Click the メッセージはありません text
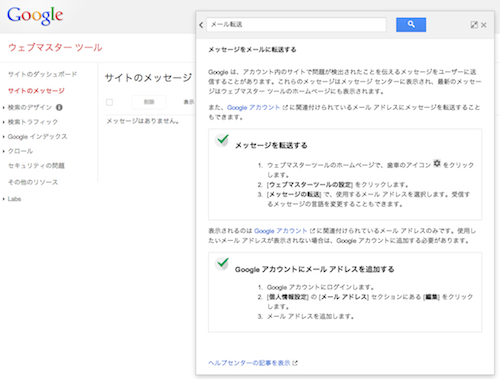 (x=143, y=121)
